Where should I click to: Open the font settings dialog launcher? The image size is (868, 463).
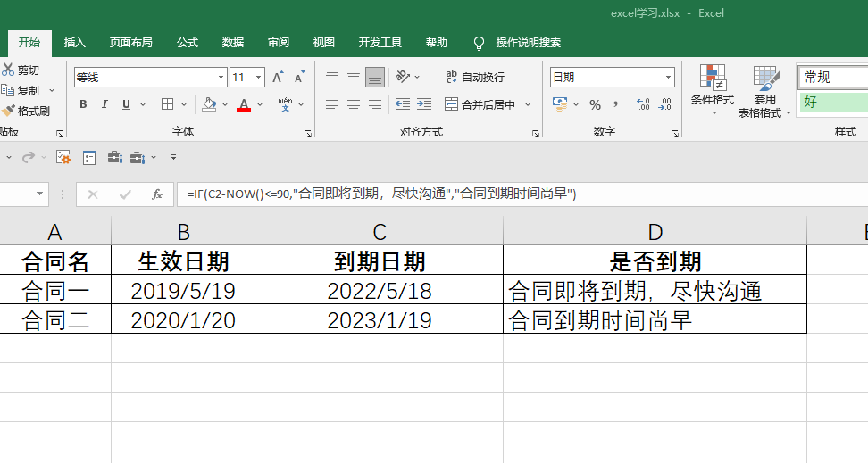pyautogui.click(x=308, y=133)
